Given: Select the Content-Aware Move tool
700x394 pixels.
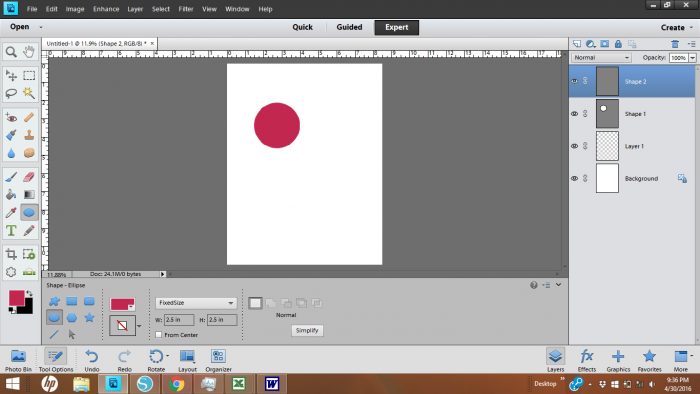Looking at the screenshot, I should point(11,272).
